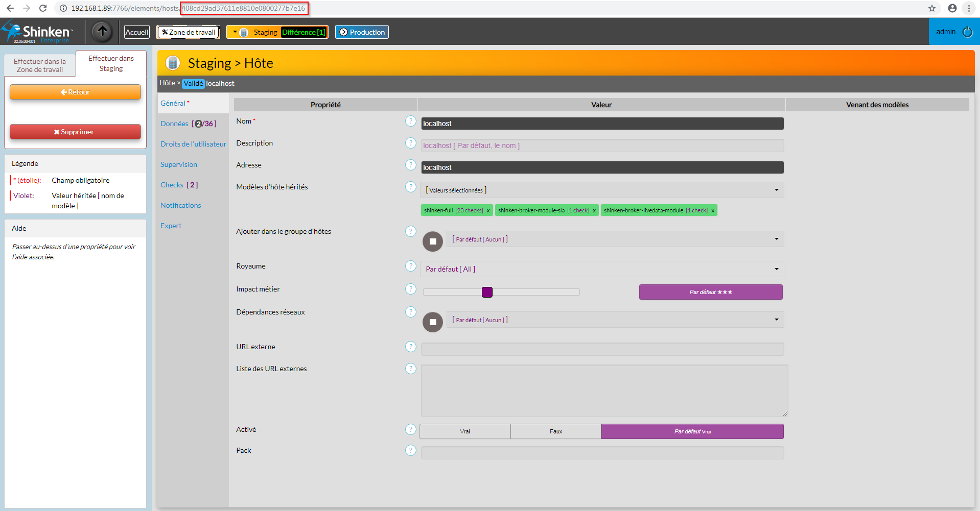980x511 pixels.
Task: Remove shinken-full template tag with x
Action: pos(488,210)
